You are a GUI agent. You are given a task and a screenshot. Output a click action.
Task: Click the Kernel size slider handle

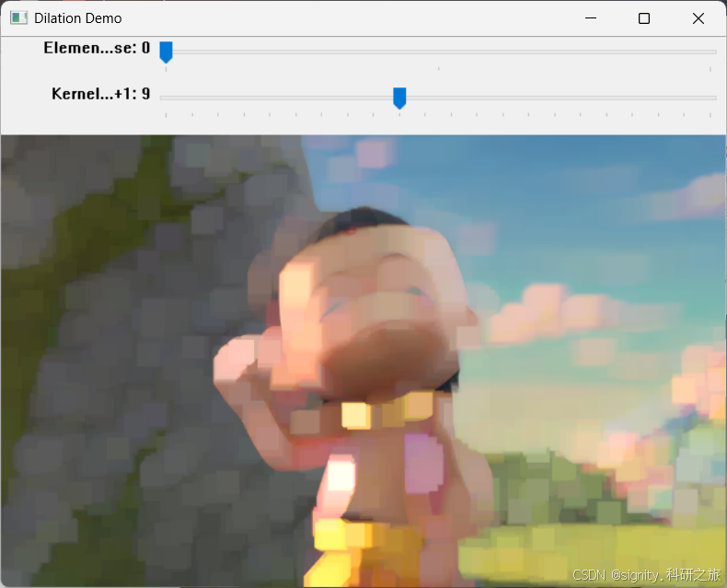tap(399, 98)
